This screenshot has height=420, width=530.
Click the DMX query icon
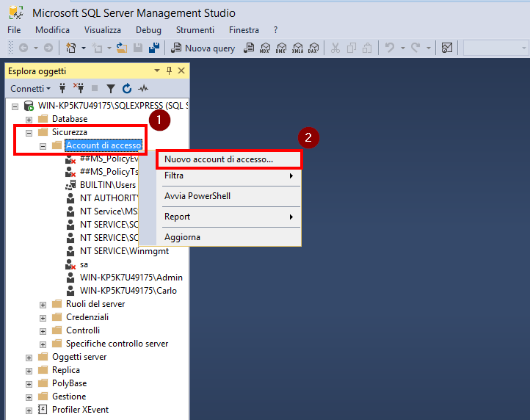pos(281,48)
